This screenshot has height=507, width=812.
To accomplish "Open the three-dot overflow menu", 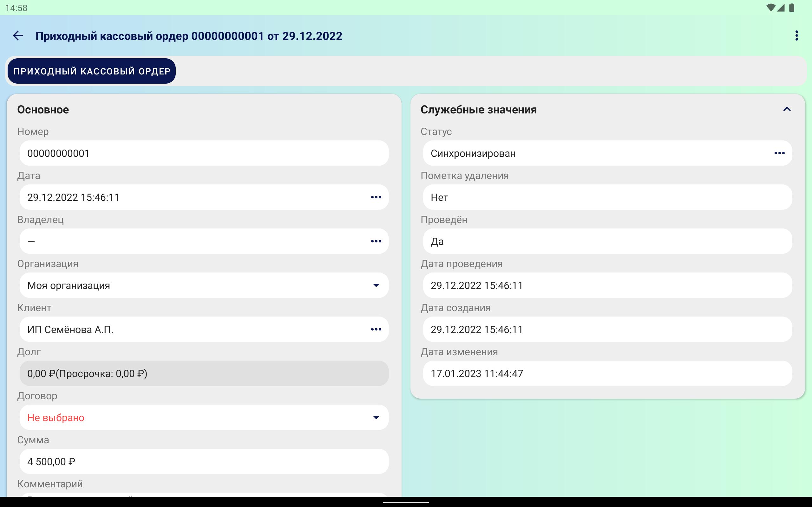I will click(796, 35).
